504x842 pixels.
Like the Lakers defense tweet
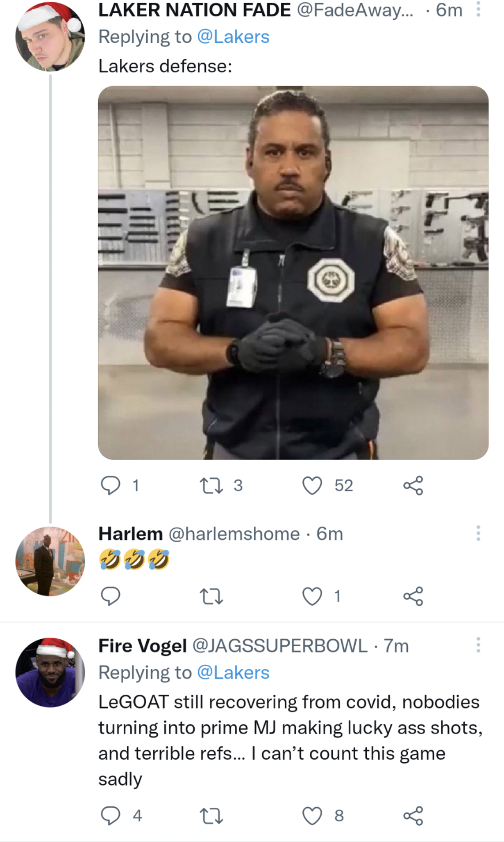[x=312, y=486]
